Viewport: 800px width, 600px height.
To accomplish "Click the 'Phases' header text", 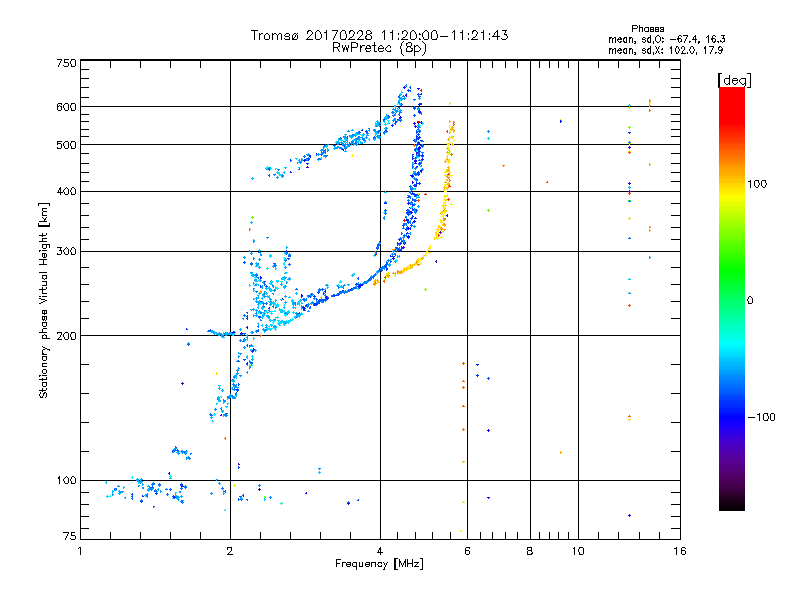I will pos(647,29).
